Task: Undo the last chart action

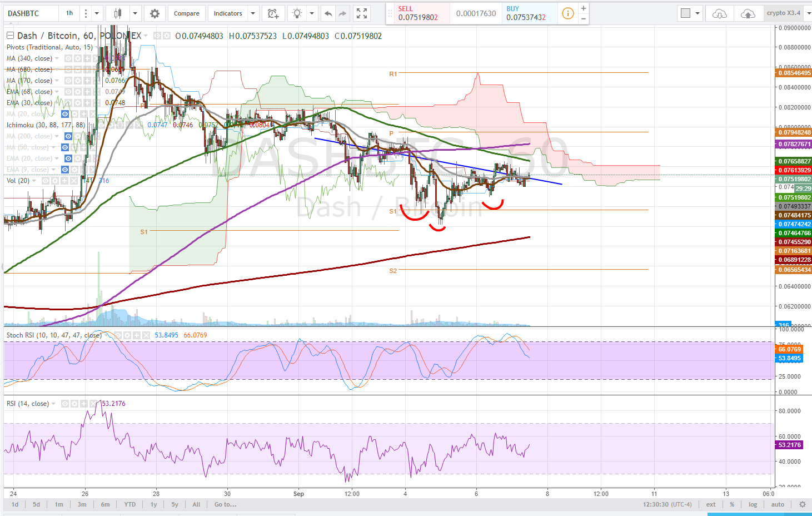Action: pos(328,13)
